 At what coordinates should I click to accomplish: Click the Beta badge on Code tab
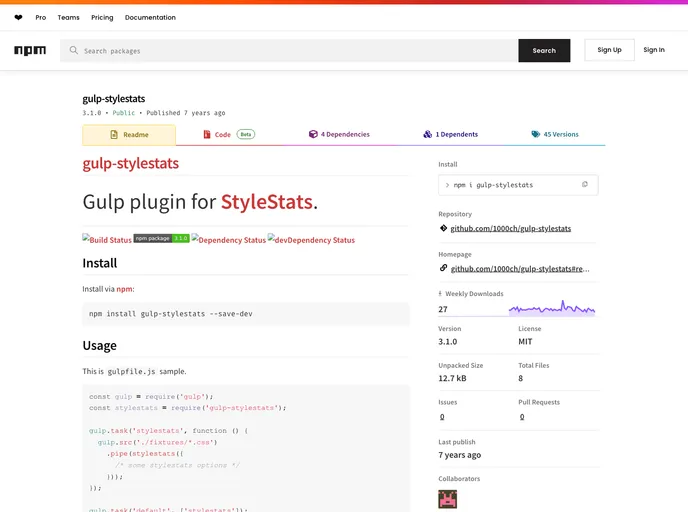pos(246,134)
